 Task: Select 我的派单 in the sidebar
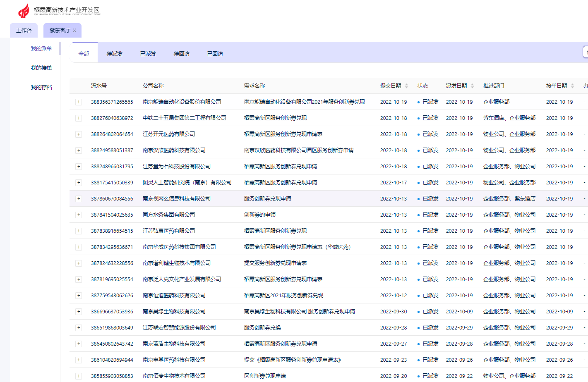pos(41,48)
